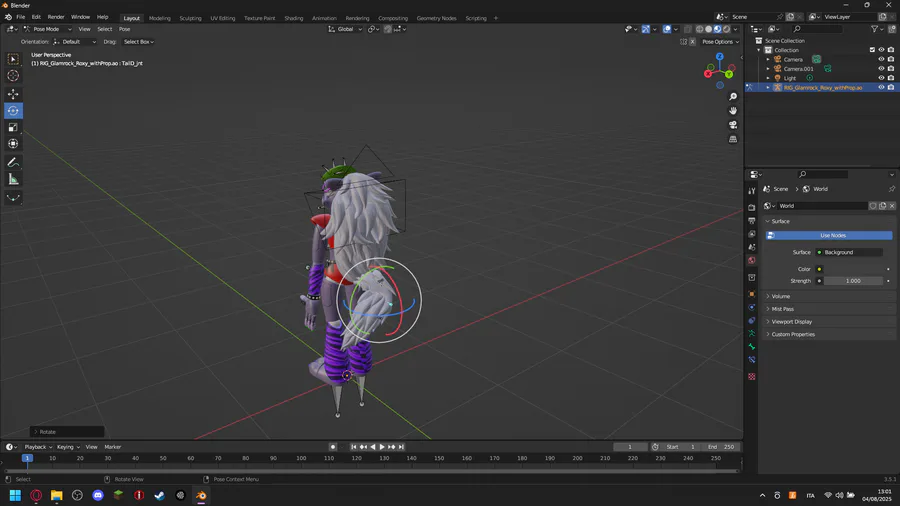The height and width of the screenshot is (506, 900).
Task: Open the timeline Playback popover
Action: pyautogui.click(x=37, y=447)
